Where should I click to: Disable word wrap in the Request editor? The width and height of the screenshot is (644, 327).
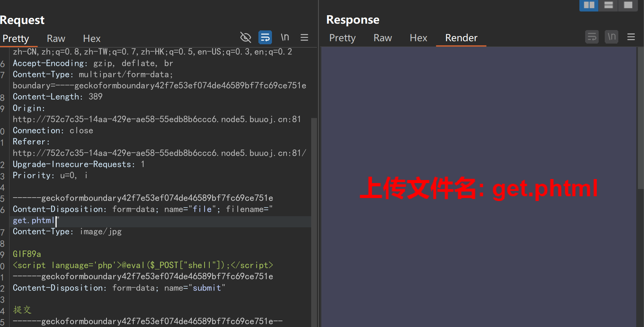[x=265, y=37]
